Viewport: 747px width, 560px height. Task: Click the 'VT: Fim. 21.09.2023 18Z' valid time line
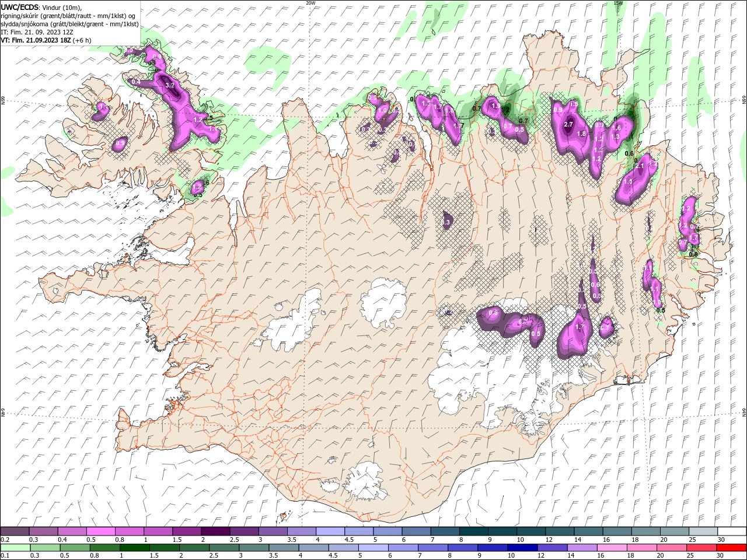(36, 40)
